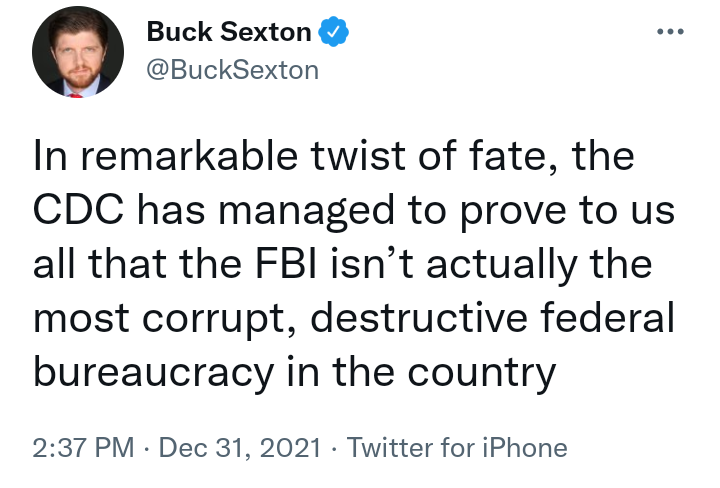Click the word twist in the tweet
Image resolution: width=720 pixels, height=488 pixels.
(358, 155)
